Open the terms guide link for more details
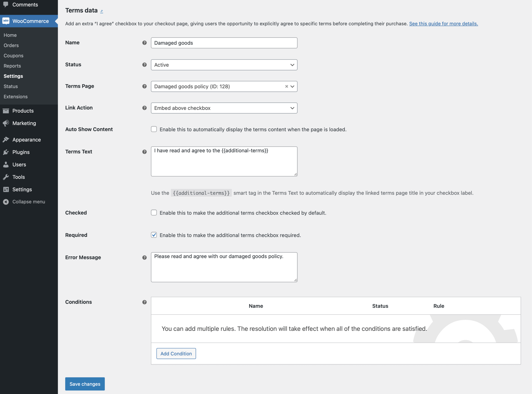The image size is (532, 394). click(443, 24)
